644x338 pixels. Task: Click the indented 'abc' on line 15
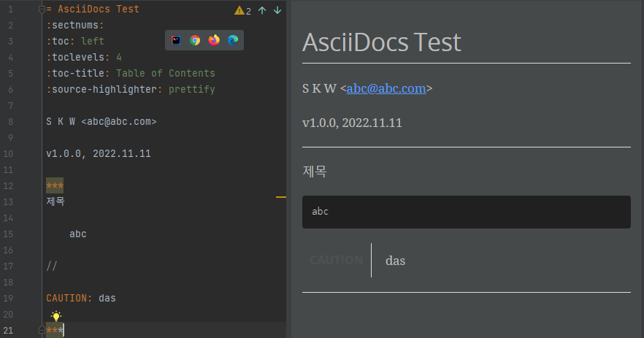pos(78,234)
